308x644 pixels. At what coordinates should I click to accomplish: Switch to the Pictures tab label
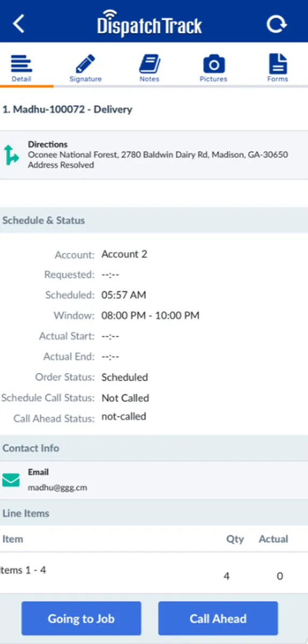click(x=213, y=79)
